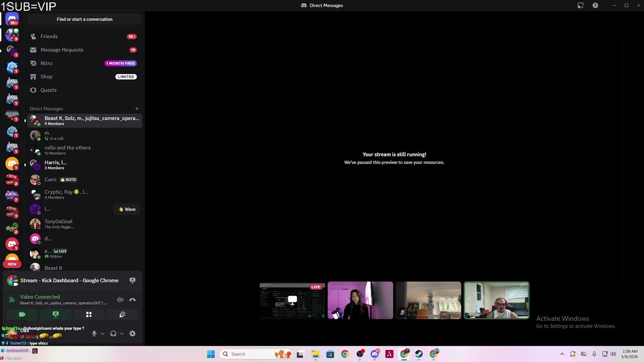Screen dimensions: 644x362
Task: Open cello and the others group
Action: click(x=84, y=150)
